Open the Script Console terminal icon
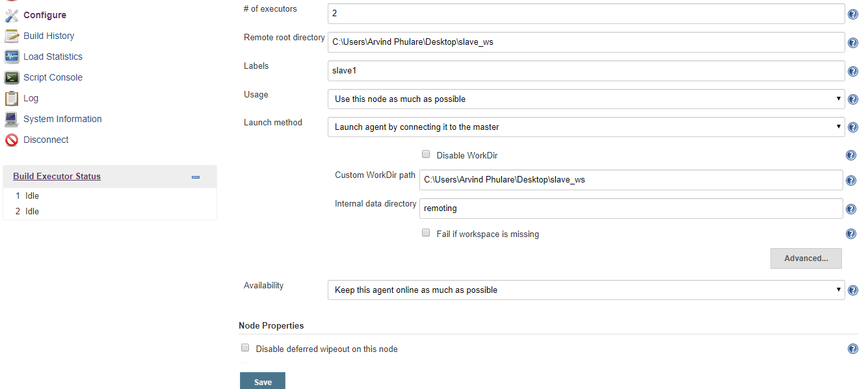The image size is (868, 389). tap(12, 77)
